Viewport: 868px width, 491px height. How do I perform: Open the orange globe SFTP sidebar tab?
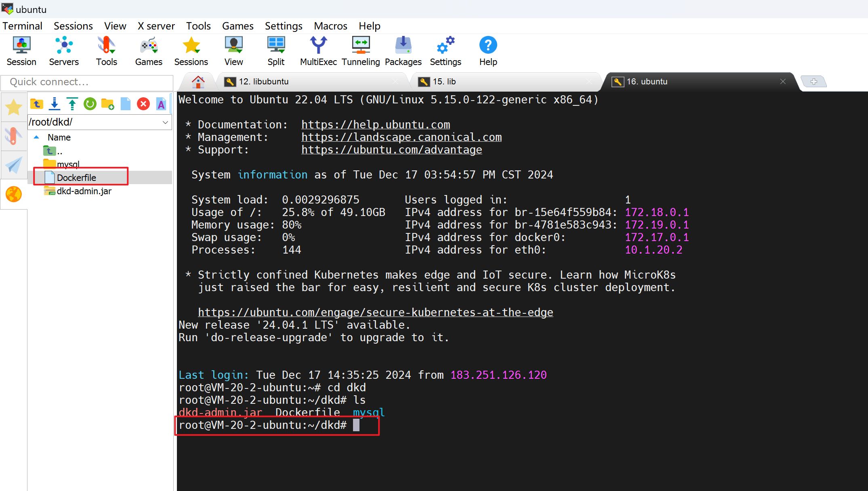pos(14,194)
